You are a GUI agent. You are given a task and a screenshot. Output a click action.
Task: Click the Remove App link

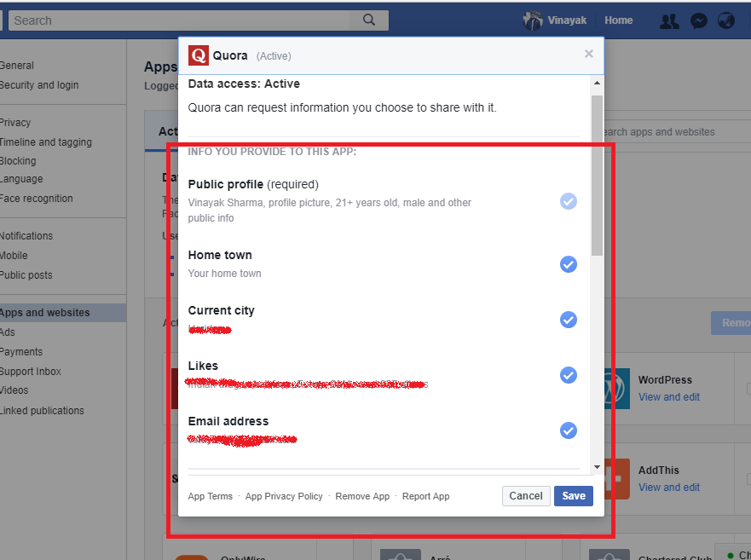point(362,496)
